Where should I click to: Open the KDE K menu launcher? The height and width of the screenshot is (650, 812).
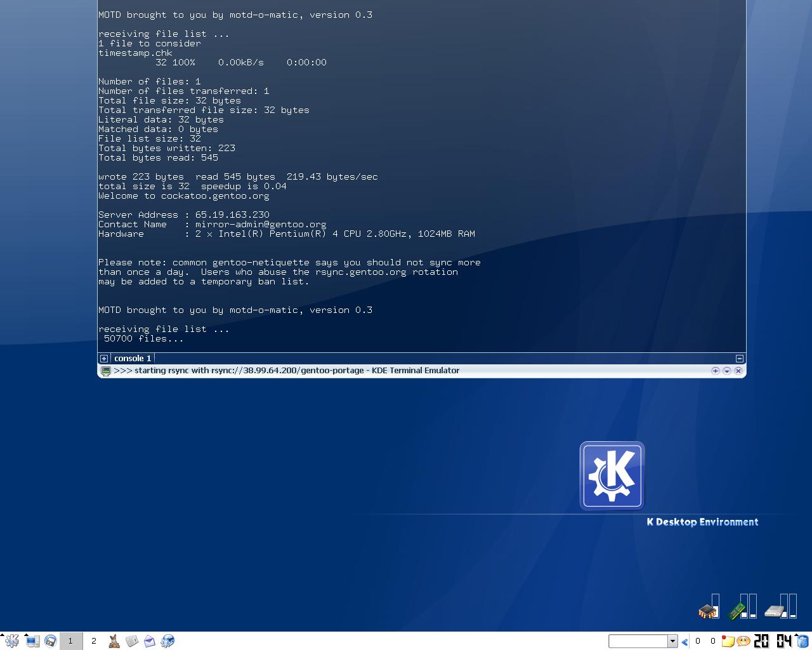pos(11,641)
